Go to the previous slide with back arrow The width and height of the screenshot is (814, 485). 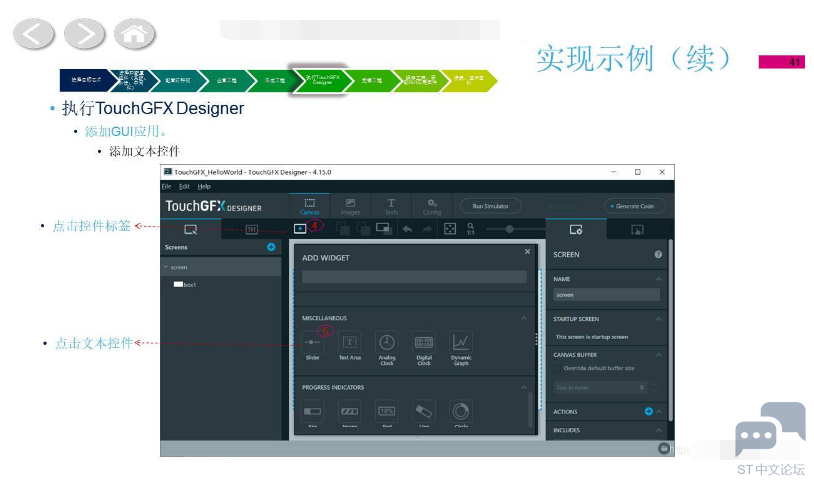coord(33,34)
